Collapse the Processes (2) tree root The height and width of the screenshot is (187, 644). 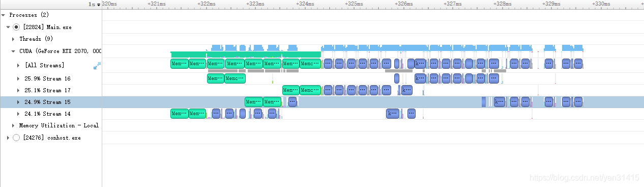(4, 15)
